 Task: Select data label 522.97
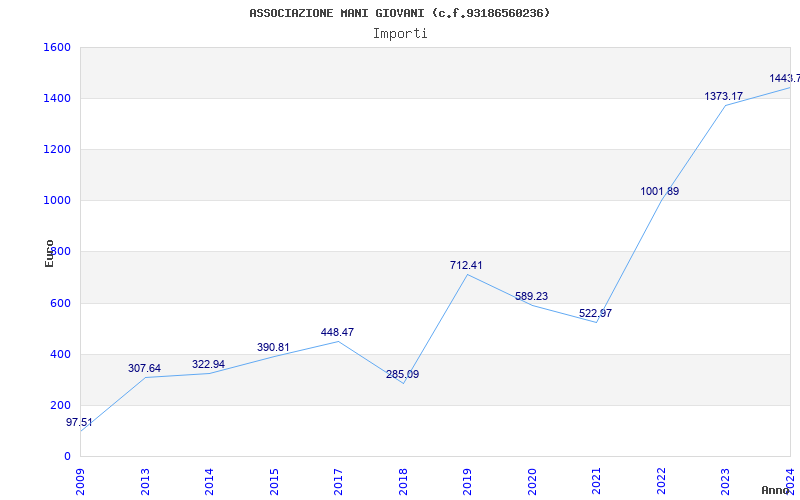pos(595,313)
